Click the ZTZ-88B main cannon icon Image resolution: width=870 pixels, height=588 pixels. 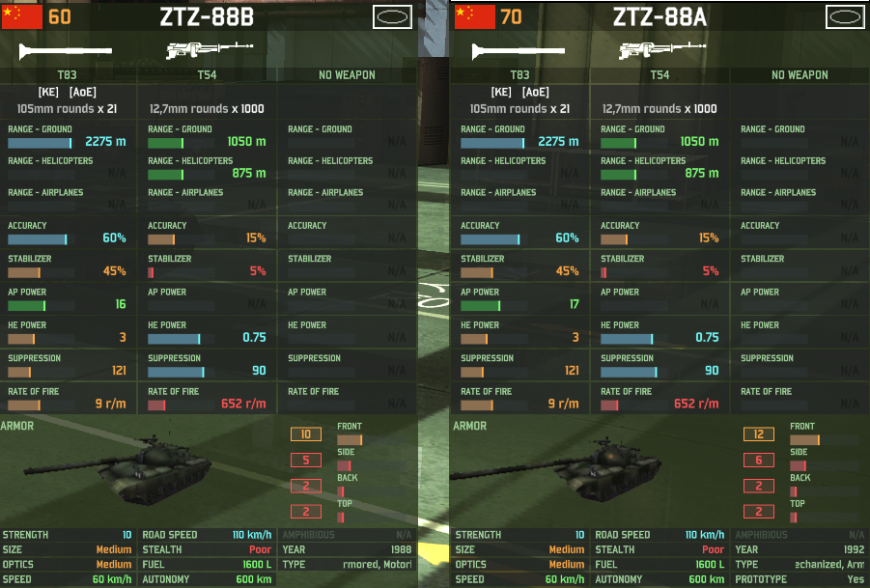click(x=66, y=51)
